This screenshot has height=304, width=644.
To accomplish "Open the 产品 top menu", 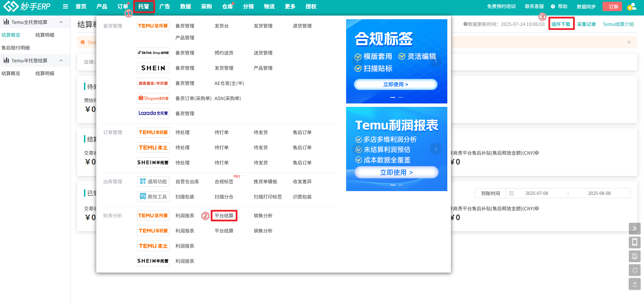I will [102, 6].
